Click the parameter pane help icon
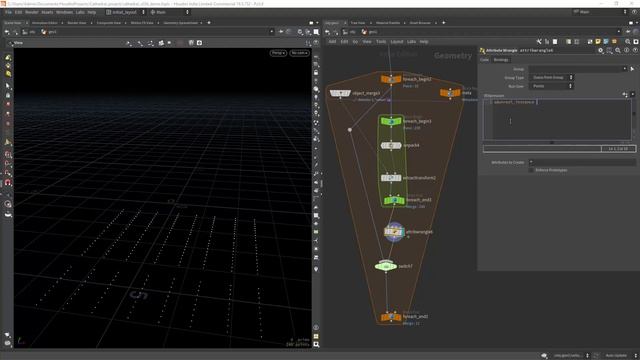Image resolution: width=640 pixels, height=360 pixels. coord(635,51)
